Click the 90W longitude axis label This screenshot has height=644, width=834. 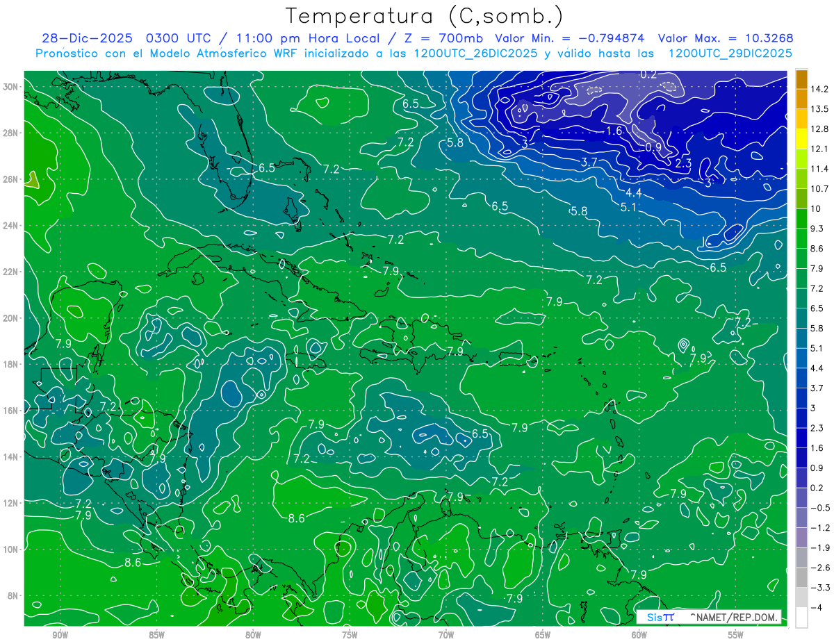tap(60, 635)
